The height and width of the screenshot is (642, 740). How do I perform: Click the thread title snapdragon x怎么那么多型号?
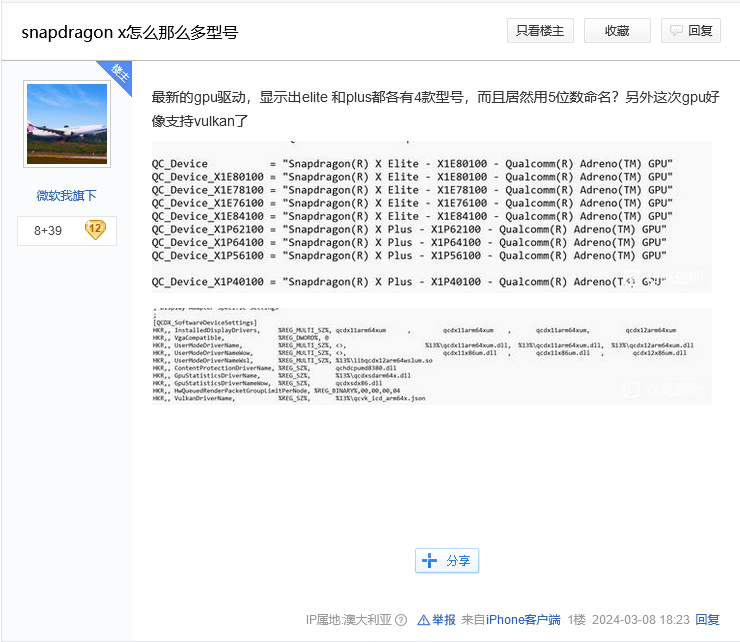[x=130, y=31]
